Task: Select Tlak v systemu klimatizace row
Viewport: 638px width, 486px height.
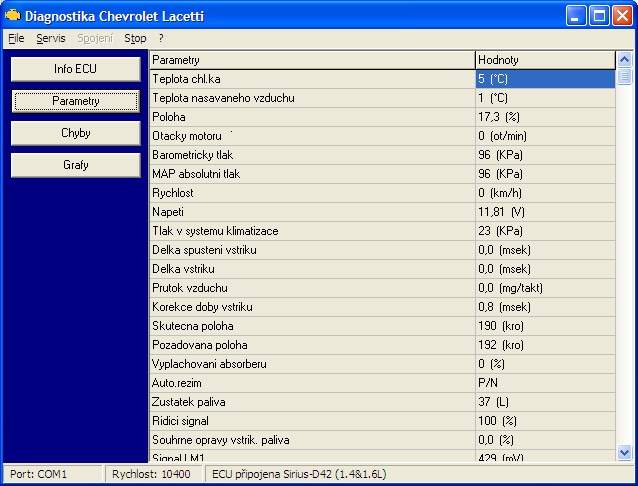Action: click(382, 231)
